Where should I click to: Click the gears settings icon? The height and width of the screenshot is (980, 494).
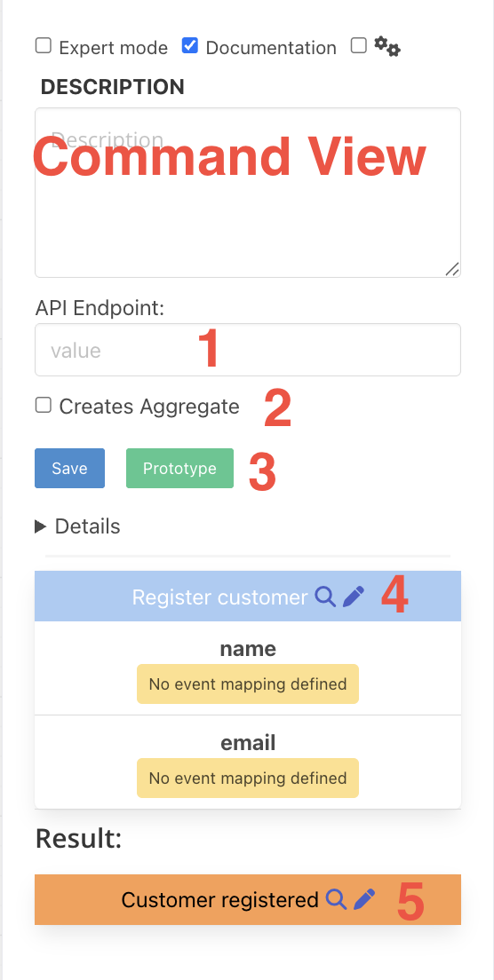[x=387, y=46]
